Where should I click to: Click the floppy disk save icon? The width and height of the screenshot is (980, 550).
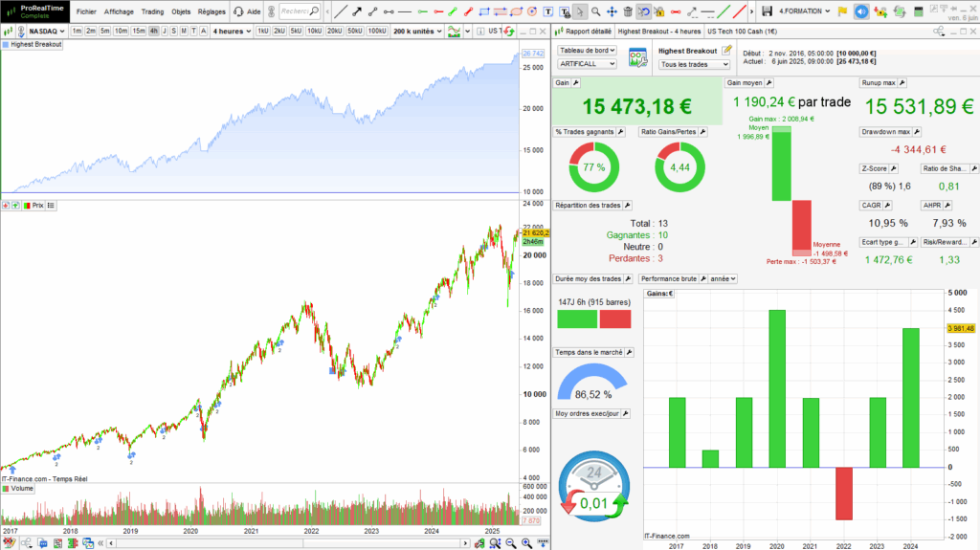[x=767, y=11]
